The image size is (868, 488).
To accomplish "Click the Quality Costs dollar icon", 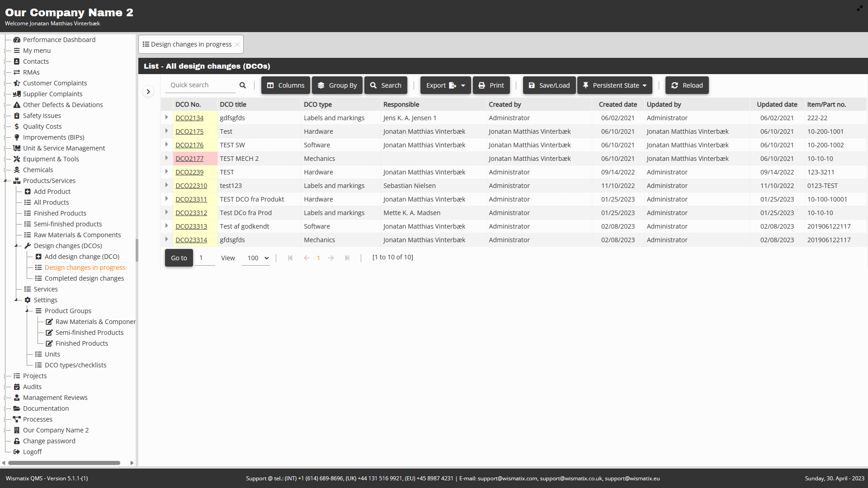I will tap(17, 127).
